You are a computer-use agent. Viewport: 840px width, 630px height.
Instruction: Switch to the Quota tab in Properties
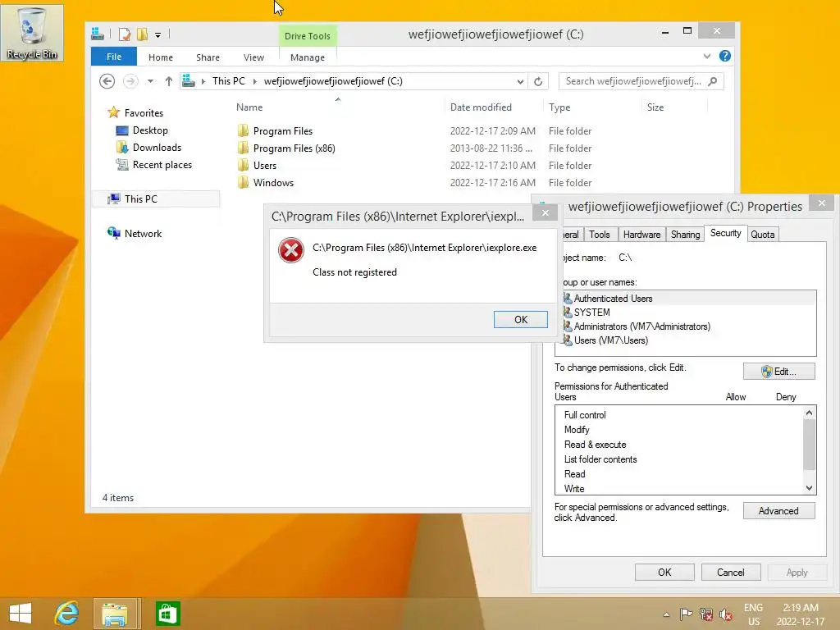pos(762,235)
